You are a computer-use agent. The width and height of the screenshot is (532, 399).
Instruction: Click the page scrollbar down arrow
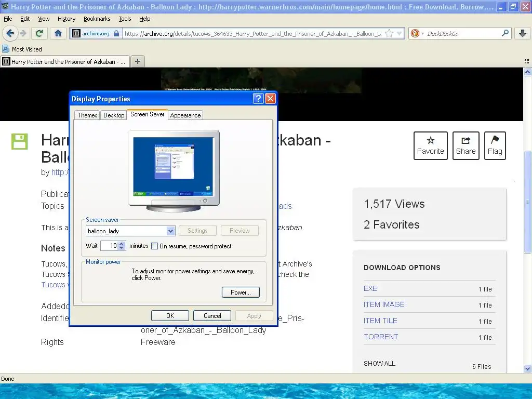(527, 368)
